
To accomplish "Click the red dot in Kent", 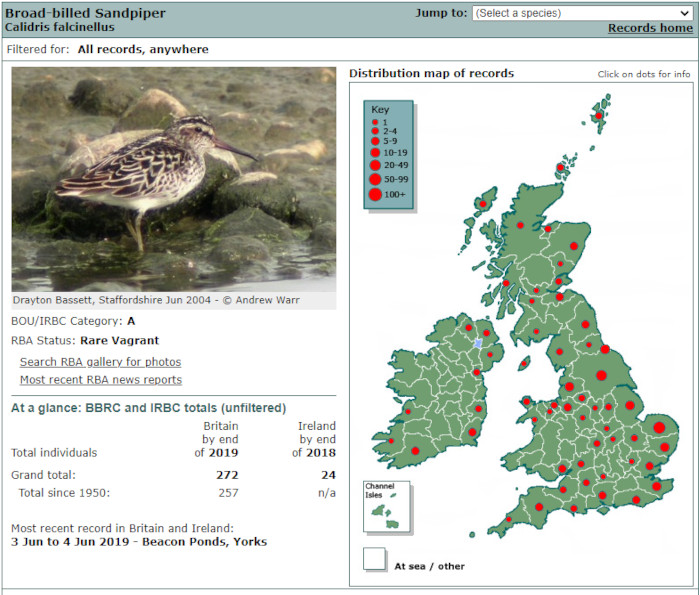I will tap(656, 487).
